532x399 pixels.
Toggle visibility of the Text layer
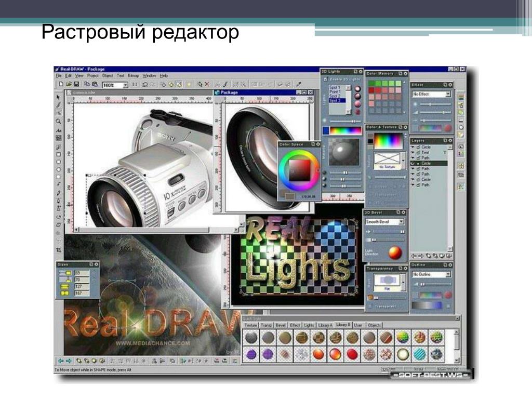(413, 153)
